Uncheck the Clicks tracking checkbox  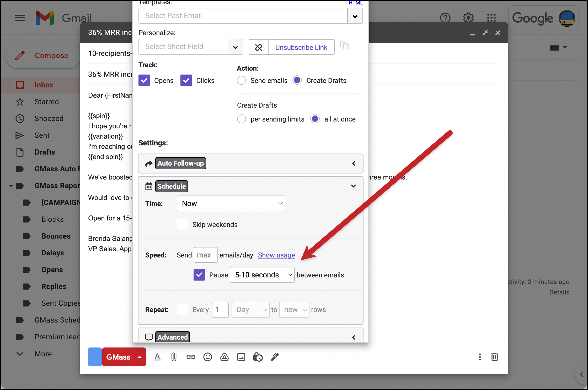(x=186, y=80)
